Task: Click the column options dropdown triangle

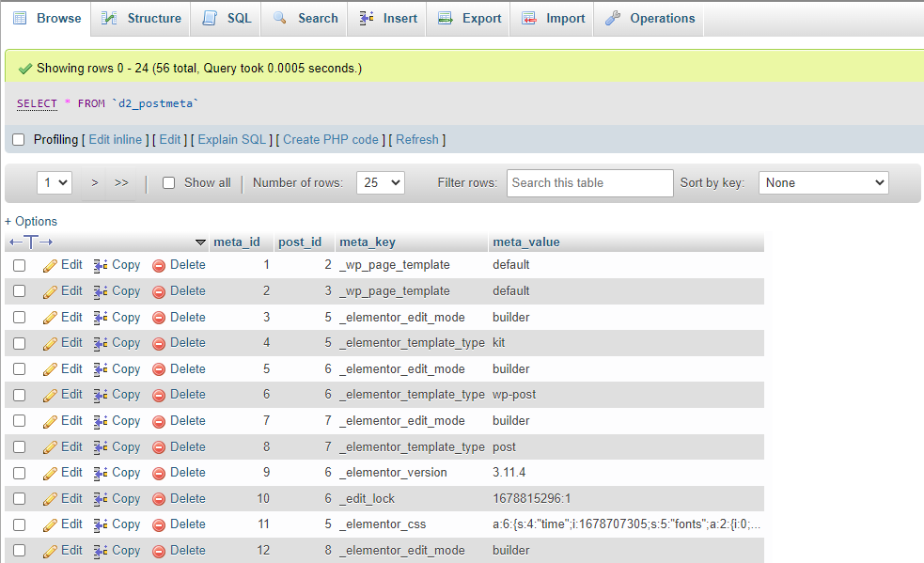Action: click(200, 242)
